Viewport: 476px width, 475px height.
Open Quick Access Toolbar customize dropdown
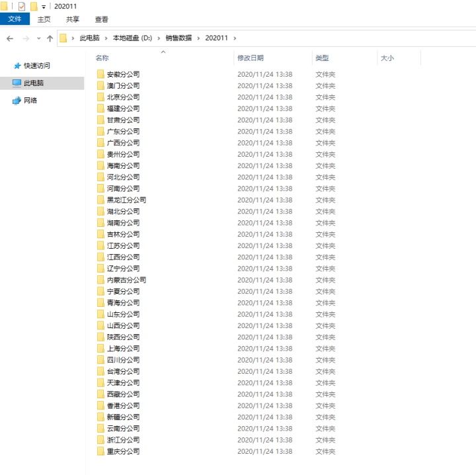tap(44, 7)
